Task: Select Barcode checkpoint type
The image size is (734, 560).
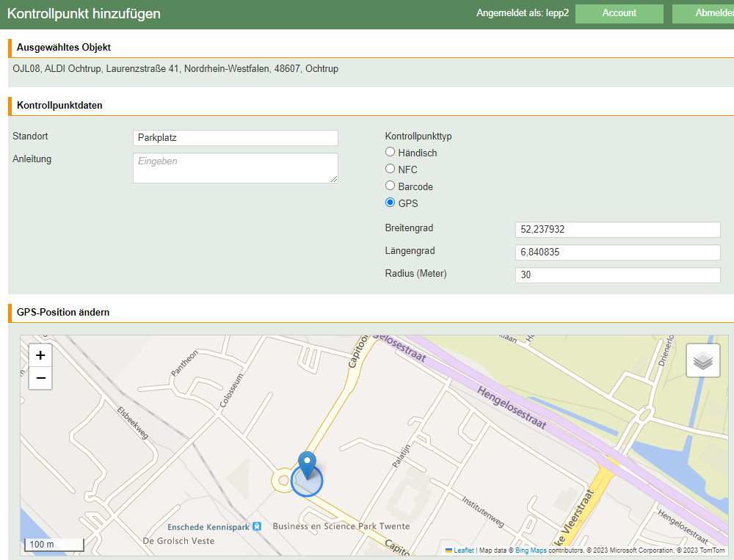Action: [390, 186]
